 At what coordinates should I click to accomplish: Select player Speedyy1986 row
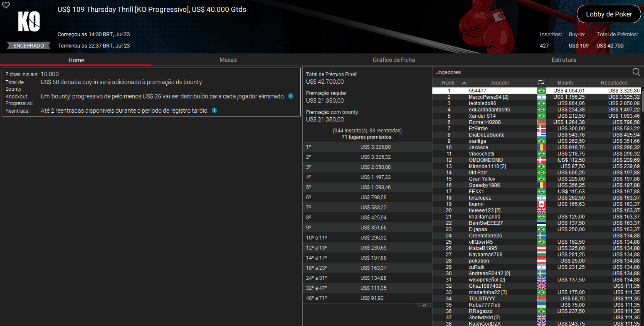[536, 185]
